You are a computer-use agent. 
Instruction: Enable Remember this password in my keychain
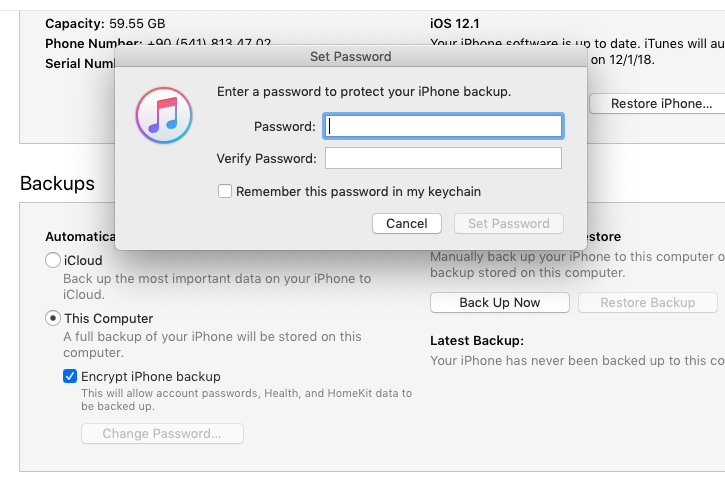pyautogui.click(x=225, y=191)
